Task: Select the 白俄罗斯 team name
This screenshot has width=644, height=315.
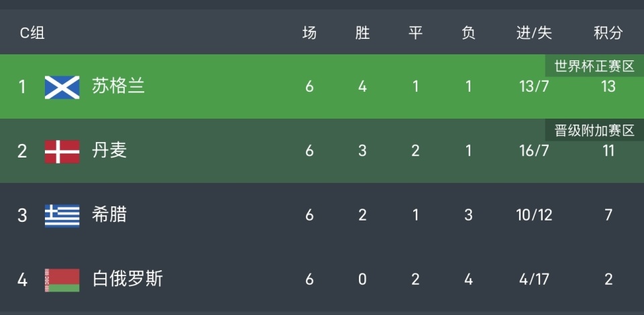Action: 127,279
